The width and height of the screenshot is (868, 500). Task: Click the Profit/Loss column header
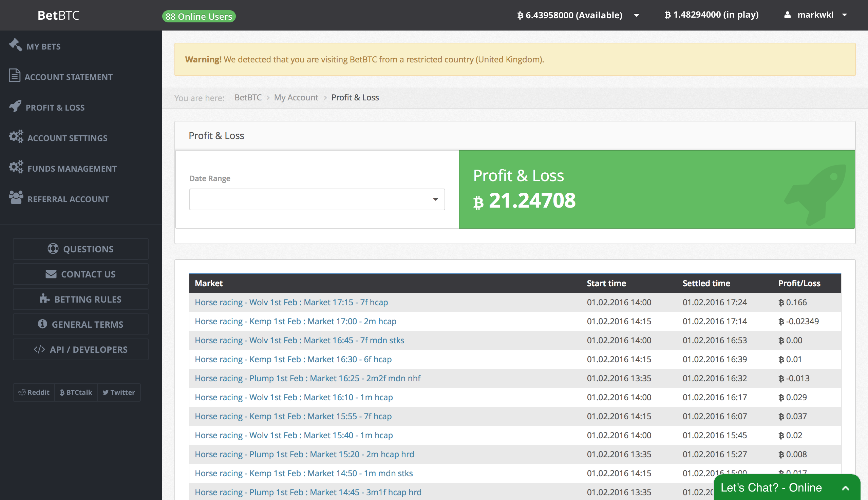[x=799, y=283]
